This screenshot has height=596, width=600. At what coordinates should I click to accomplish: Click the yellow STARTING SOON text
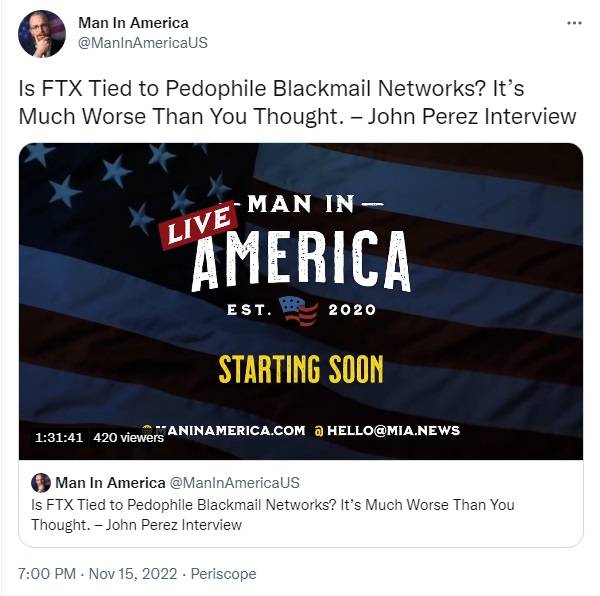[301, 369]
